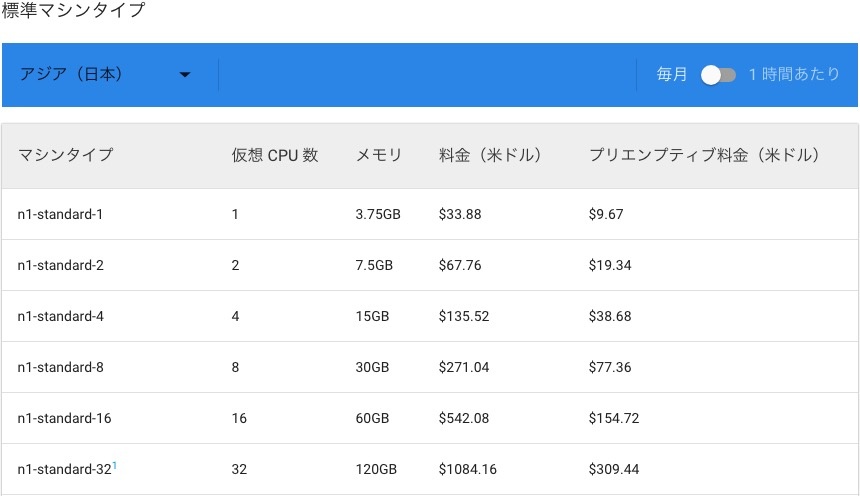Click the $1084.16 price cell

tap(468, 469)
